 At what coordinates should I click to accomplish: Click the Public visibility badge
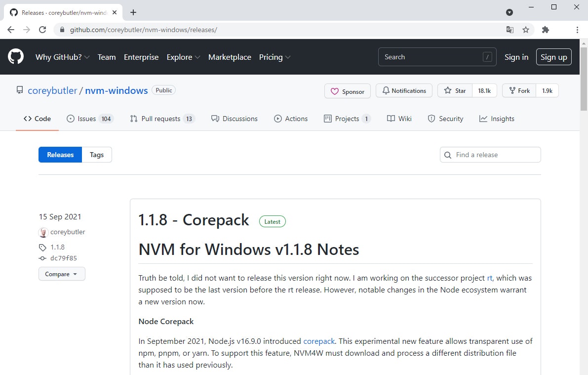pos(163,90)
